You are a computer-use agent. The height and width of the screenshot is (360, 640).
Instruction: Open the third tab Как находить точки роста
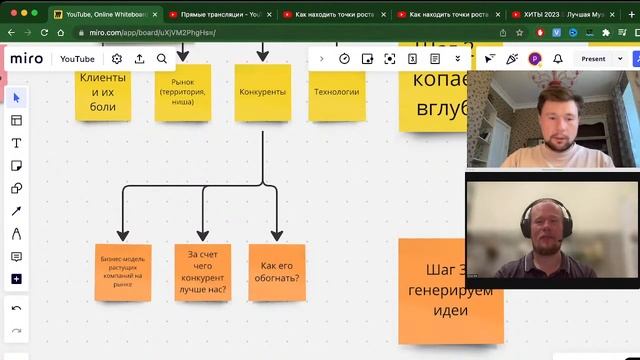[334, 14]
